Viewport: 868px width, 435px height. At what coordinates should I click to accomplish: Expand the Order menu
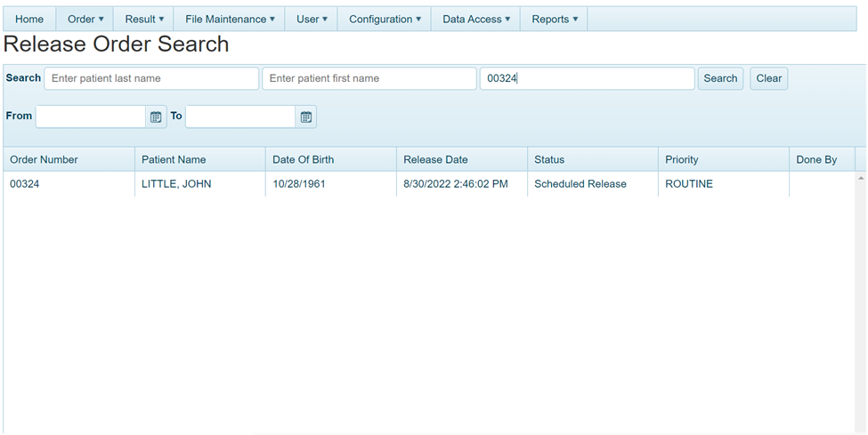[85, 19]
